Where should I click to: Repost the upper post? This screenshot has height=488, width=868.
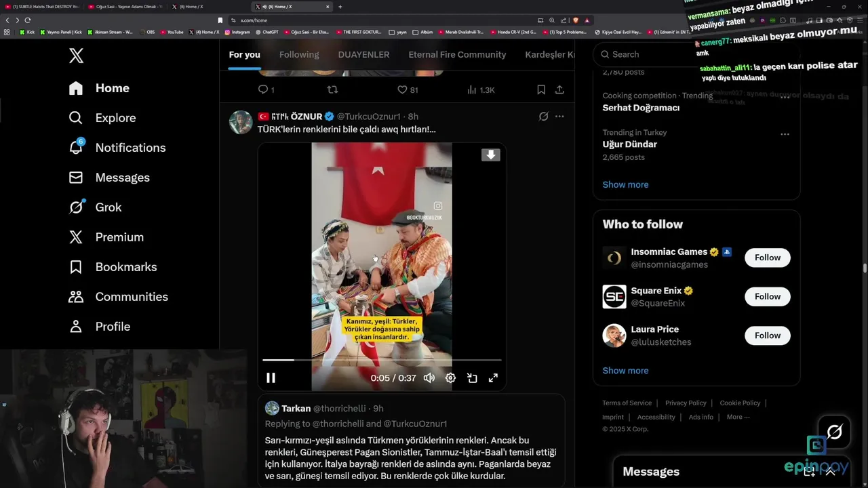click(332, 89)
